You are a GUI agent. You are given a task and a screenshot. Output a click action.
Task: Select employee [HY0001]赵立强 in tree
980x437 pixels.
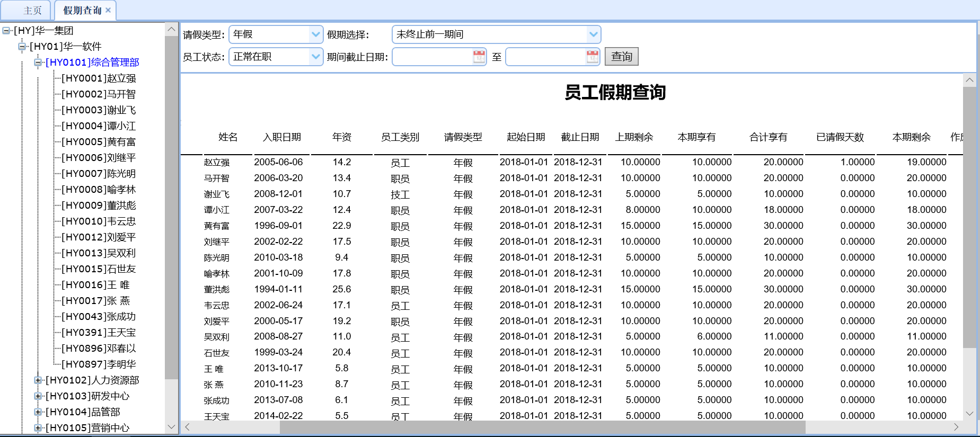99,78
